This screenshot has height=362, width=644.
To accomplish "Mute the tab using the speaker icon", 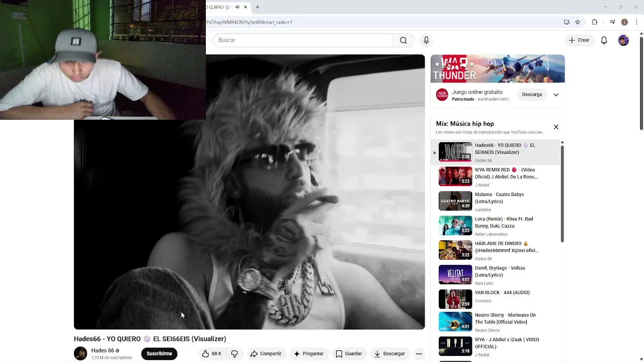I will tap(237, 7).
